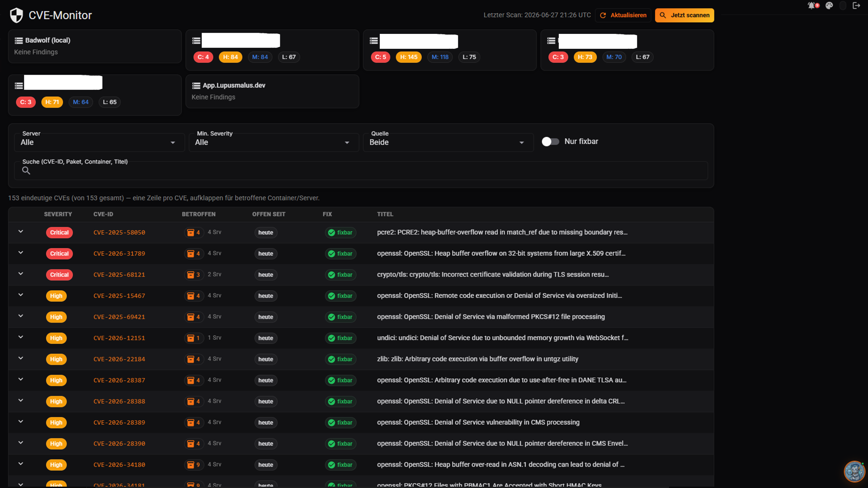Open the assistant avatar in the corner
Screen dimensions: 868x488
854,471
